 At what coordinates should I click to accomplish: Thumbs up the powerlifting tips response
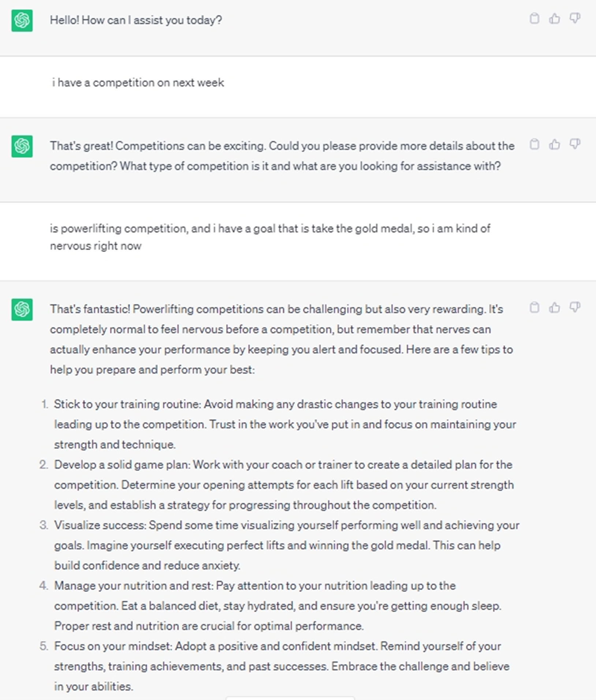pos(555,307)
